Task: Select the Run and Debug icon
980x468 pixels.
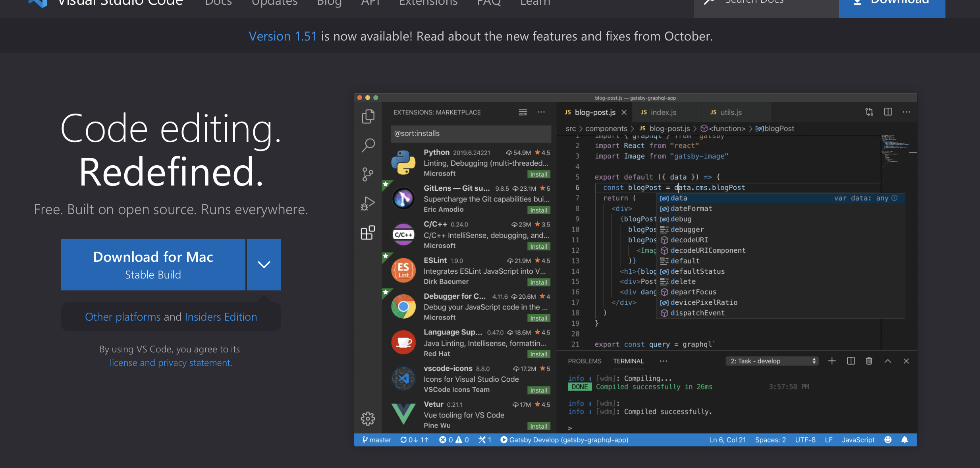Action: click(368, 203)
